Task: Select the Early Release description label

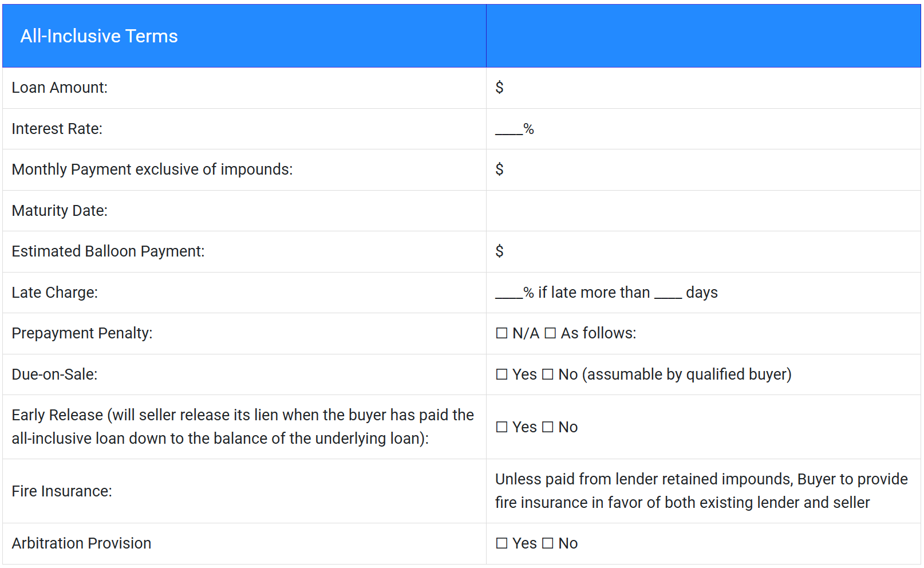Action: point(243,427)
